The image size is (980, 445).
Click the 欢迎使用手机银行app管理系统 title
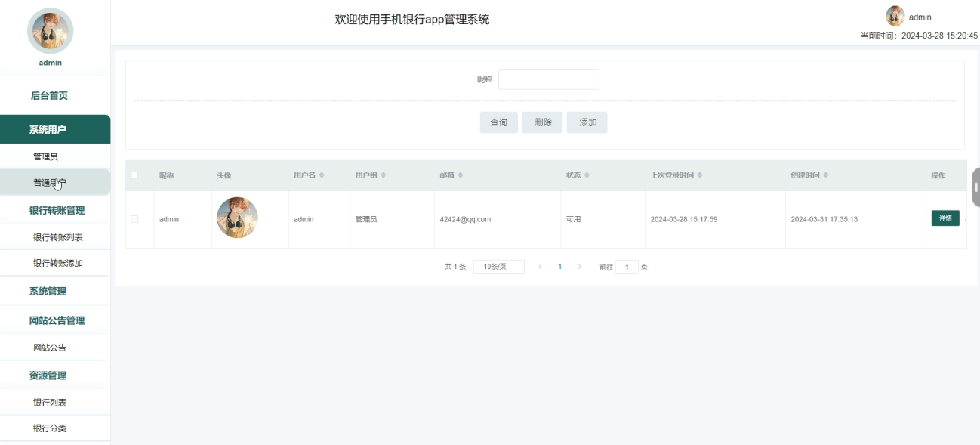tap(412, 20)
